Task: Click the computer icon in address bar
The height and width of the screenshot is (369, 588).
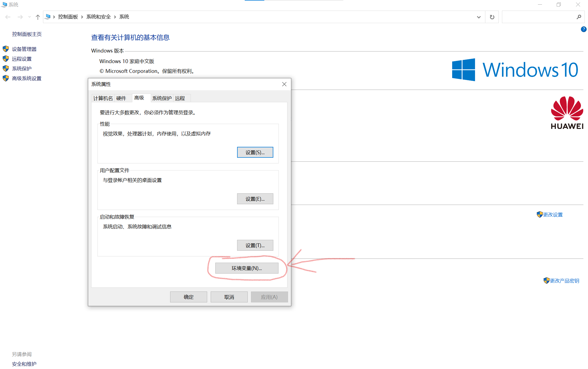Action: pos(48,17)
